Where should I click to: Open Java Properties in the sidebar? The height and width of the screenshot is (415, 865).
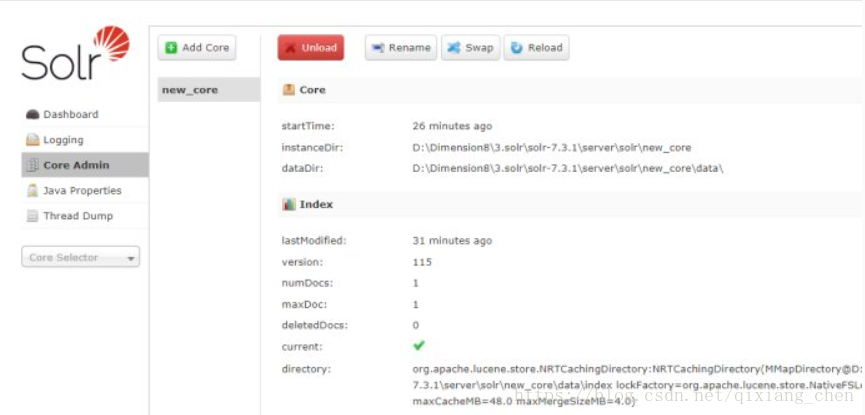click(x=84, y=190)
